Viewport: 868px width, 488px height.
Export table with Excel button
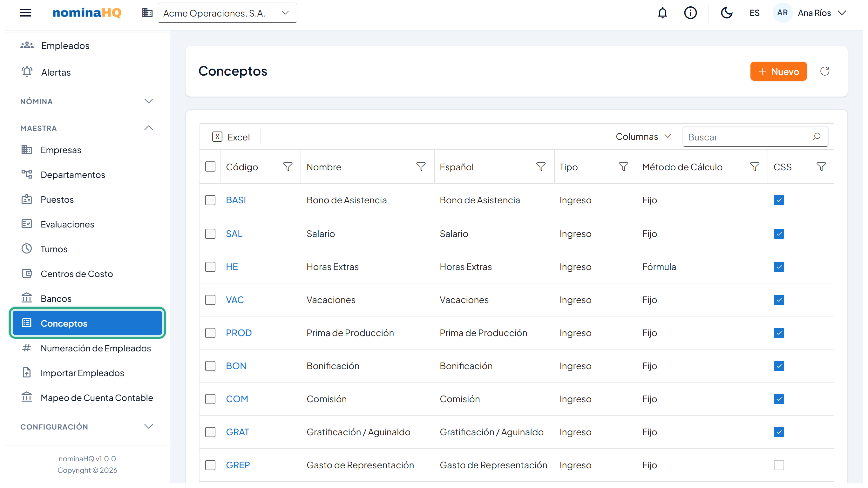tap(231, 137)
